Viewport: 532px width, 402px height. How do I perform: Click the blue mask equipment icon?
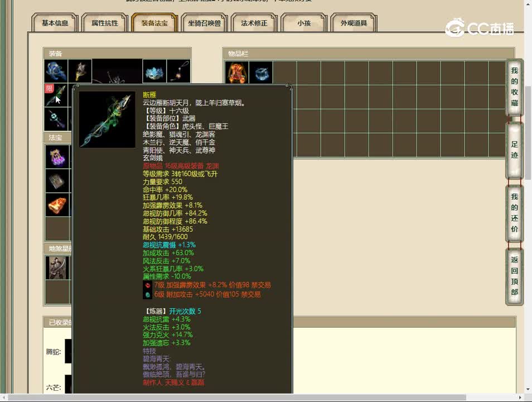(154, 71)
